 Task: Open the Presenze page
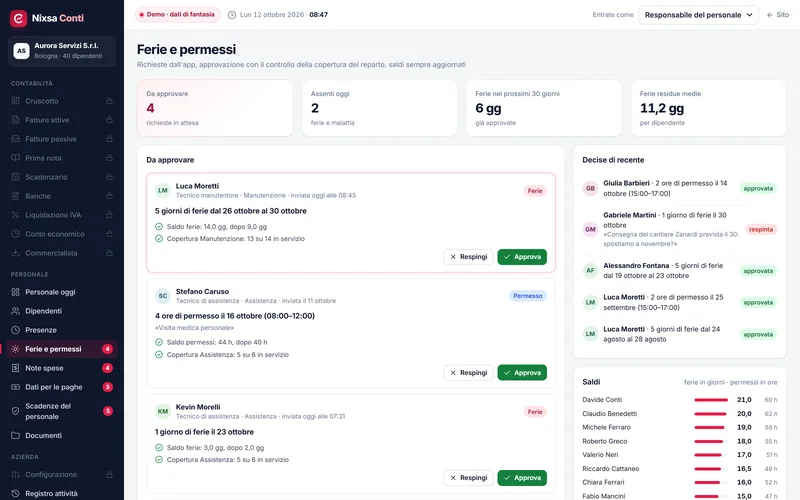(x=62, y=330)
